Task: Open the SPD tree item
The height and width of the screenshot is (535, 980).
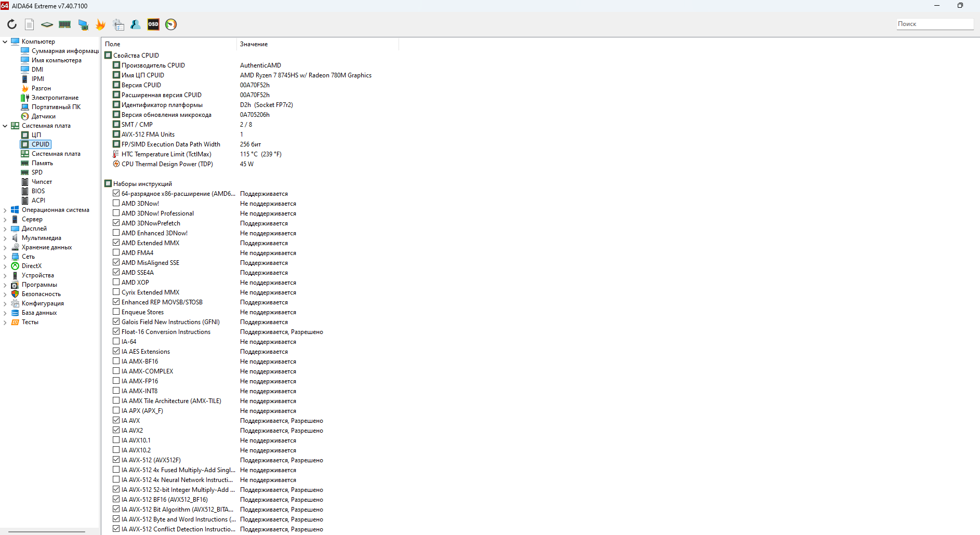Action: pos(37,172)
